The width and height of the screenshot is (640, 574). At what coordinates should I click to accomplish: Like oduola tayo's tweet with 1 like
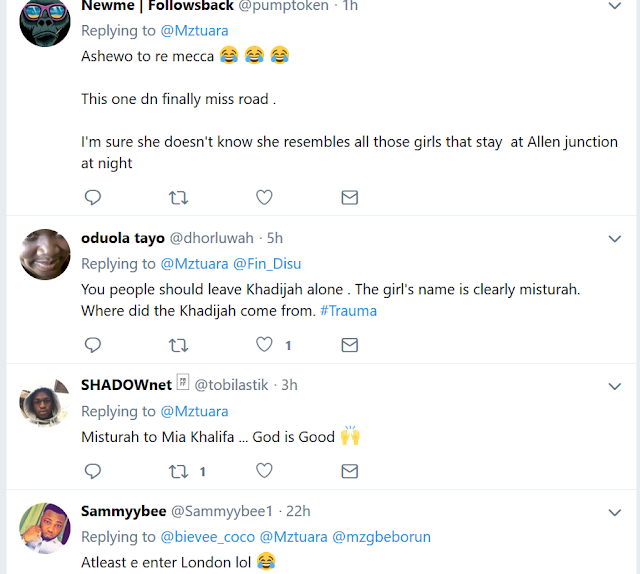click(x=264, y=345)
